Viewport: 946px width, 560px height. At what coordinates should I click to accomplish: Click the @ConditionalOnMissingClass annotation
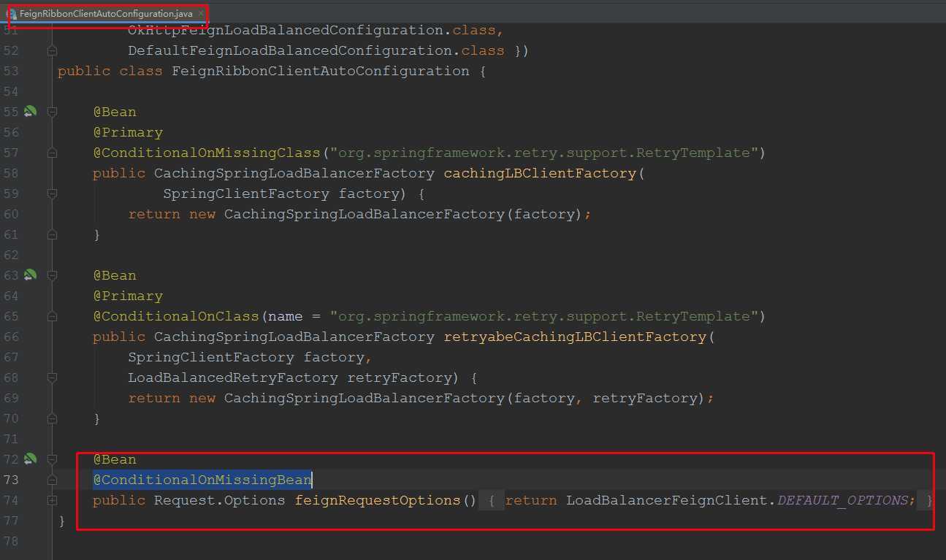tap(207, 153)
